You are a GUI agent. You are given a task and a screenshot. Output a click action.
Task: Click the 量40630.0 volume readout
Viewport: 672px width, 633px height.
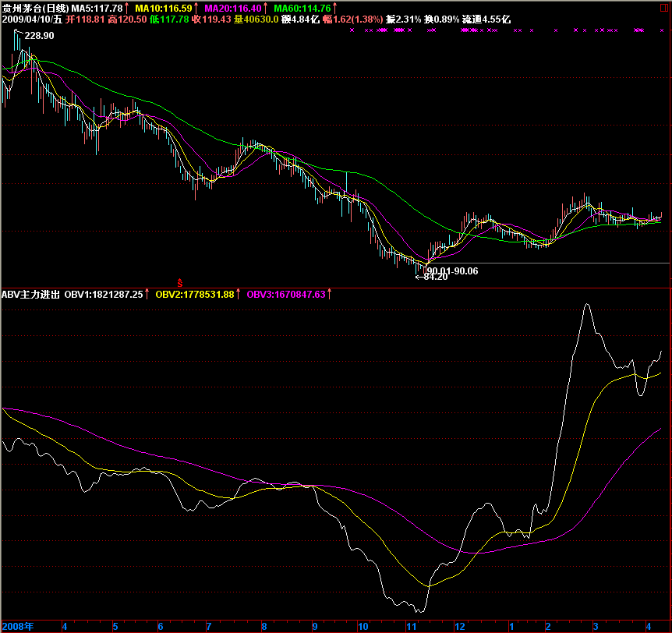[x=256, y=19]
